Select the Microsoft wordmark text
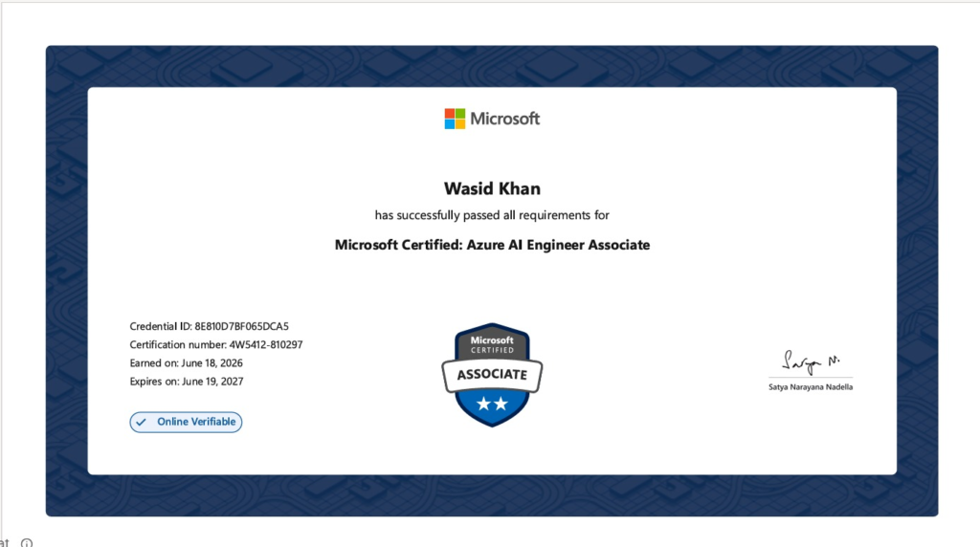 click(x=505, y=119)
